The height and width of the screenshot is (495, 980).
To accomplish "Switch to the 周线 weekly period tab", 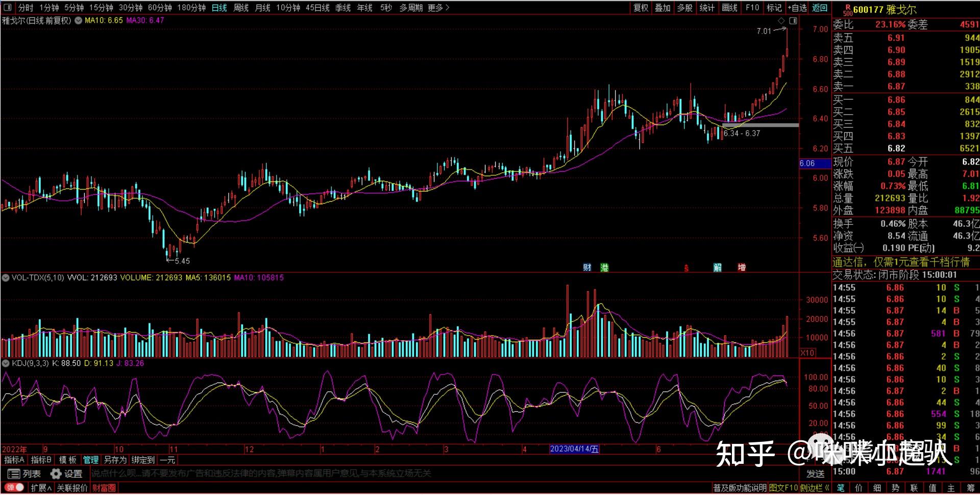I will 241,8.
